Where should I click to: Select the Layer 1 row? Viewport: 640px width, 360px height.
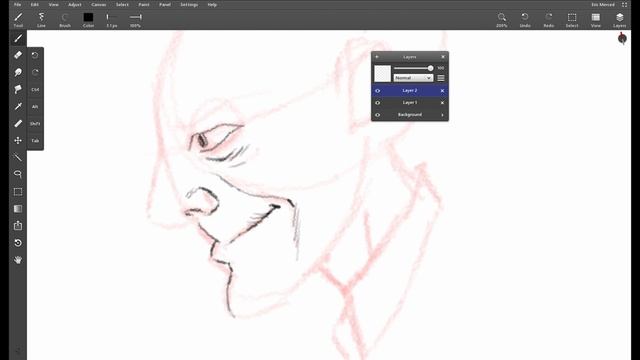pos(410,103)
